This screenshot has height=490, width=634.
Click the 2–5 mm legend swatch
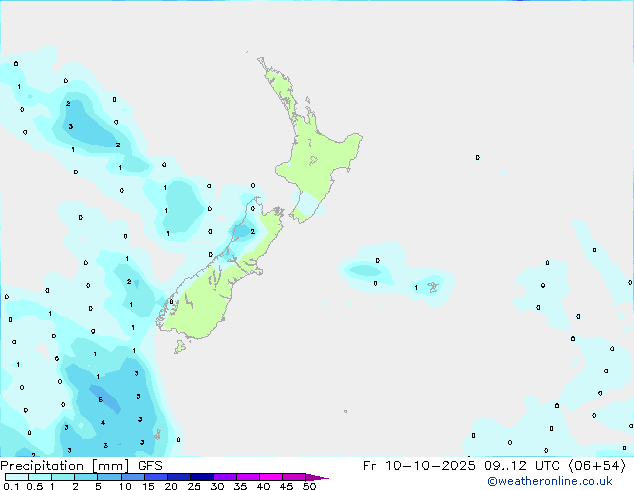[86, 477]
